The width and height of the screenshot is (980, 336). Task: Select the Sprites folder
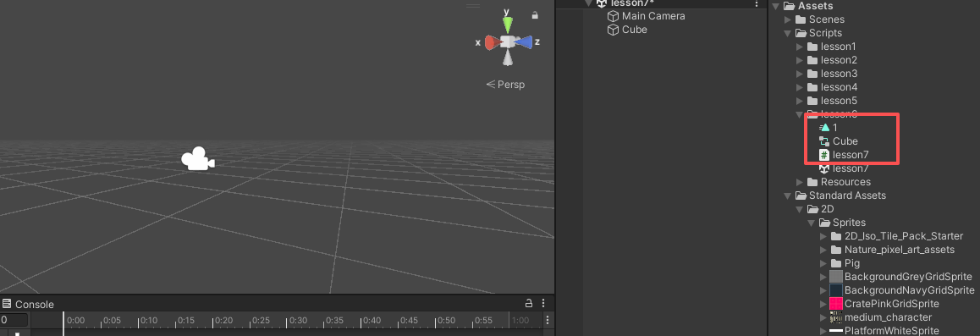point(842,223)
